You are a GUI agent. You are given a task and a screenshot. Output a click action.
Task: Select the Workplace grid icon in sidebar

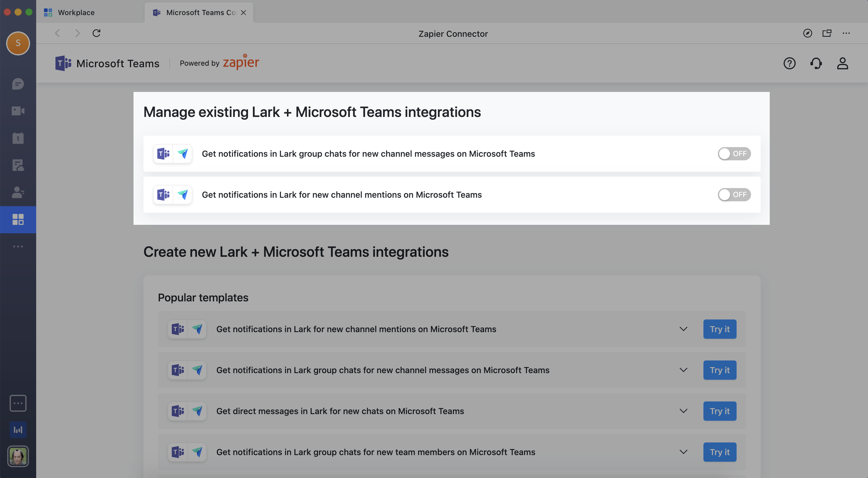click(x=18, y=219)
